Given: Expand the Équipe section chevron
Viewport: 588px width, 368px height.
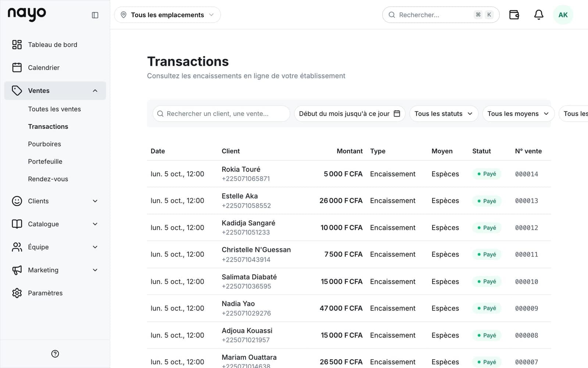Looking at the screenshot, I should pos(95,247).
